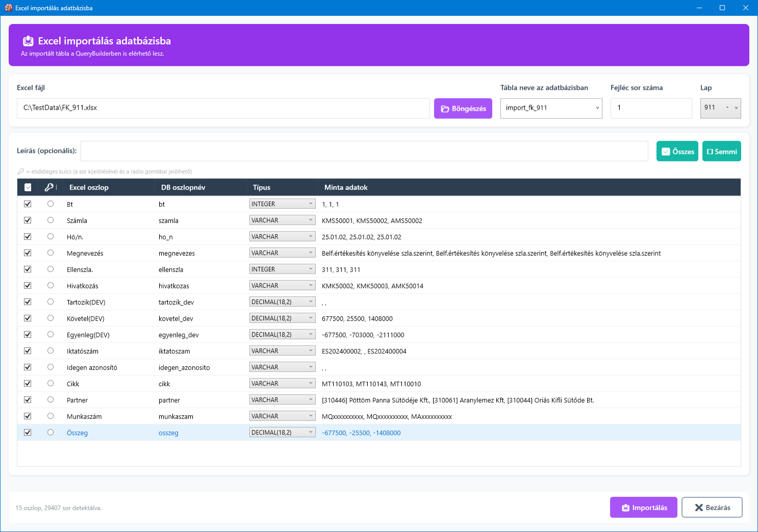Screen dimensions: 758x532
Task: Open the type dropdown for Ellenszla.
Action: [x=282, y=269]
